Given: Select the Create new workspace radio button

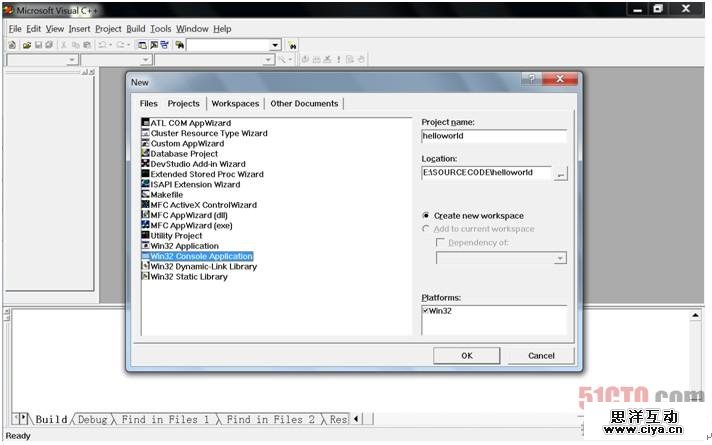Looking at the screenshot, I should [x=427, y=216].
